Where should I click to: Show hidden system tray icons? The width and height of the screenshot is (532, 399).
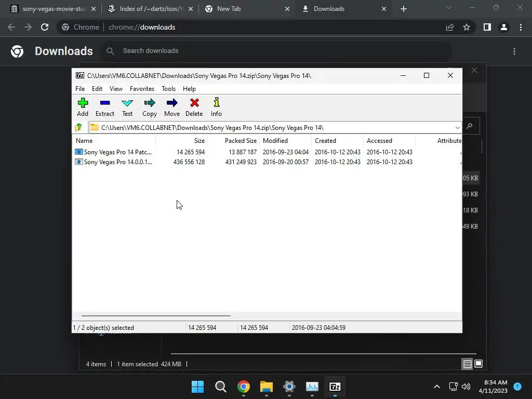tap(436, 387)
